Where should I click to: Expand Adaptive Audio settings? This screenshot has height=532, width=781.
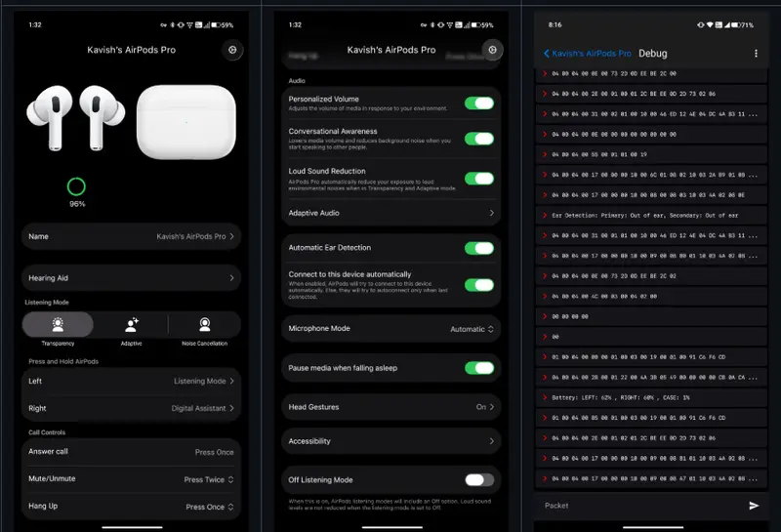tap(390, 213)
